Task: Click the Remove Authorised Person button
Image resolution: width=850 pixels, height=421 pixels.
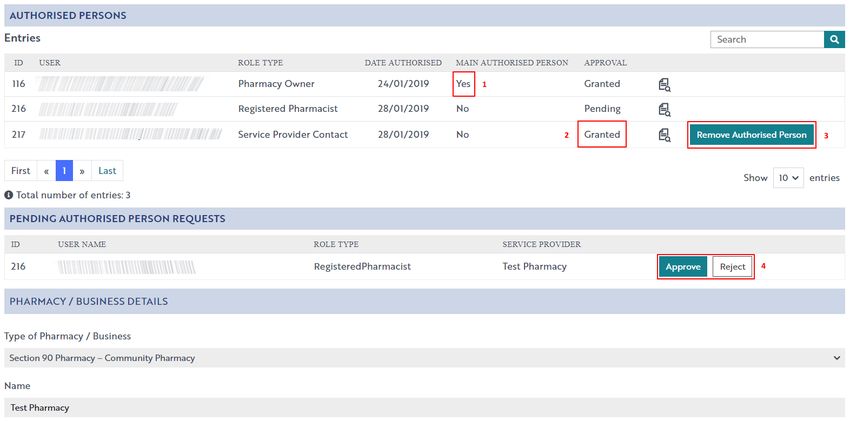Action: pos(751,135)
